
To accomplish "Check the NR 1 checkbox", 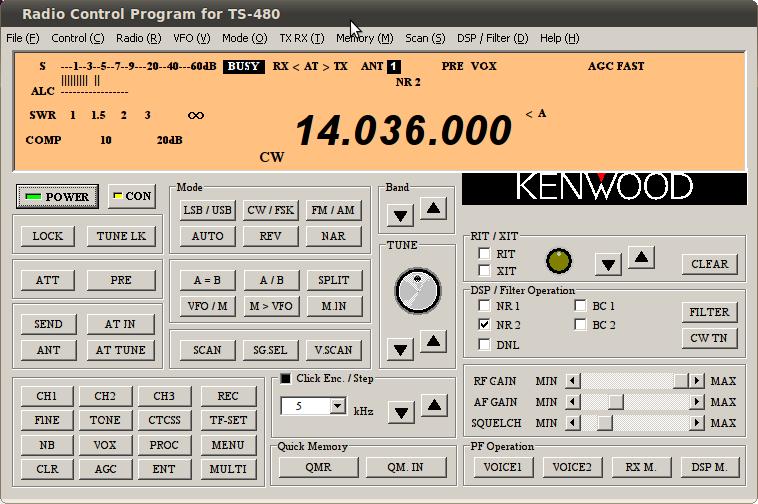I will click(484, 305).
